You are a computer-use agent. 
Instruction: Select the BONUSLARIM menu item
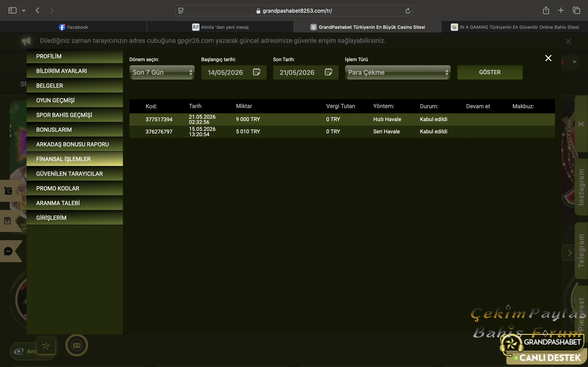point(75,130)
